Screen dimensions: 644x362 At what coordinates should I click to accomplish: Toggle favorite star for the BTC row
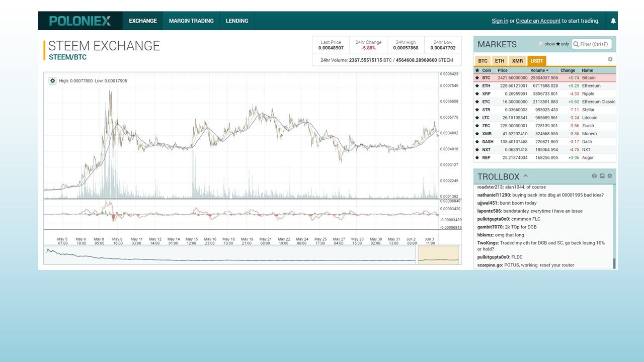point(477,78)
